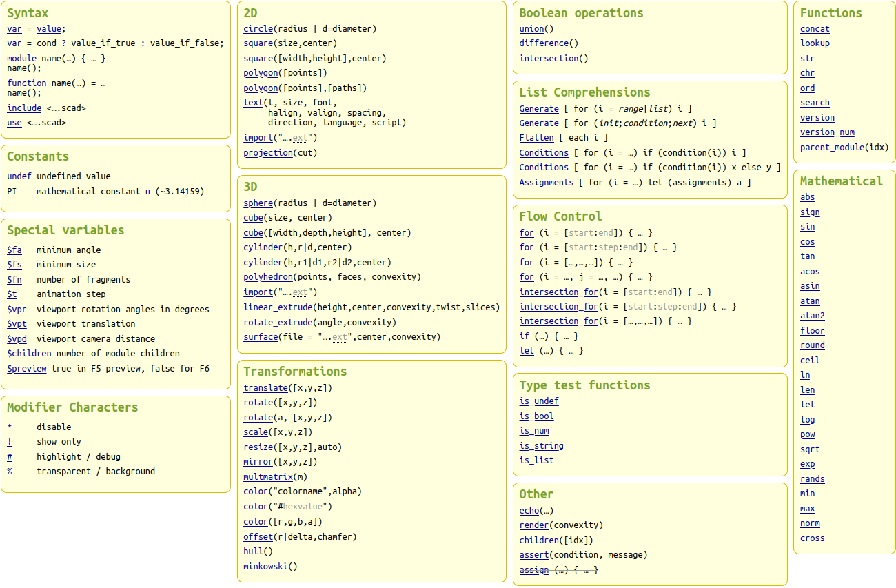Click the % modifier character link

(10, 472)
